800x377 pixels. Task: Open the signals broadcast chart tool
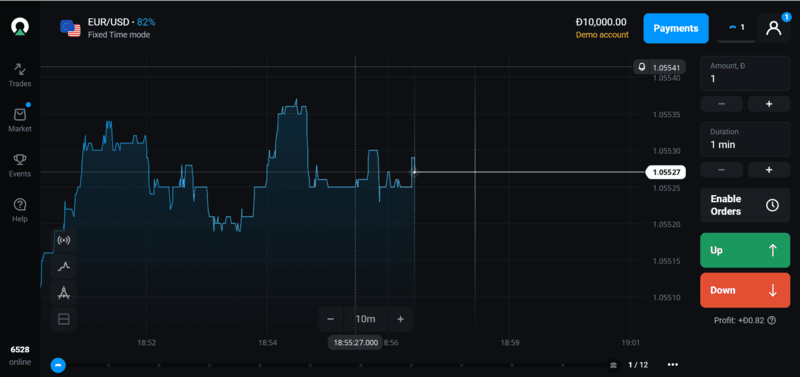pyautogui.click(x=64, y=240)
